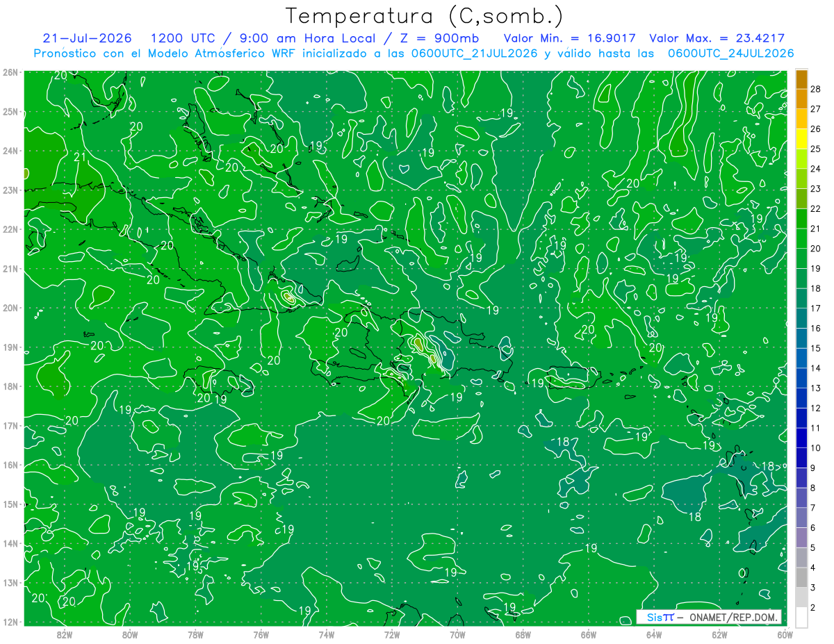Viewport: 834px width, 644px height.
Task: Click the '26N' latitude label
Action: coord(10,72)
